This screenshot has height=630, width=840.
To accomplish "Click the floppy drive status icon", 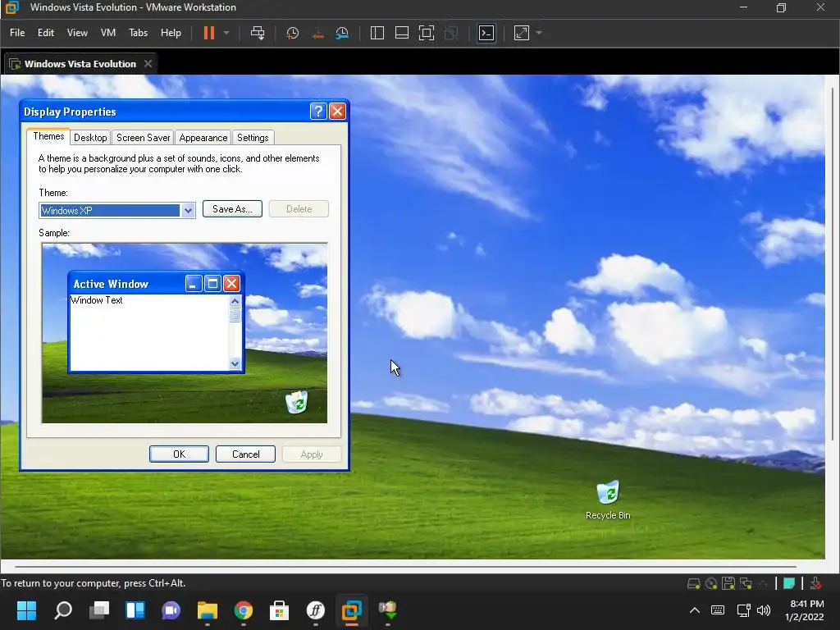I will (728, 583).
